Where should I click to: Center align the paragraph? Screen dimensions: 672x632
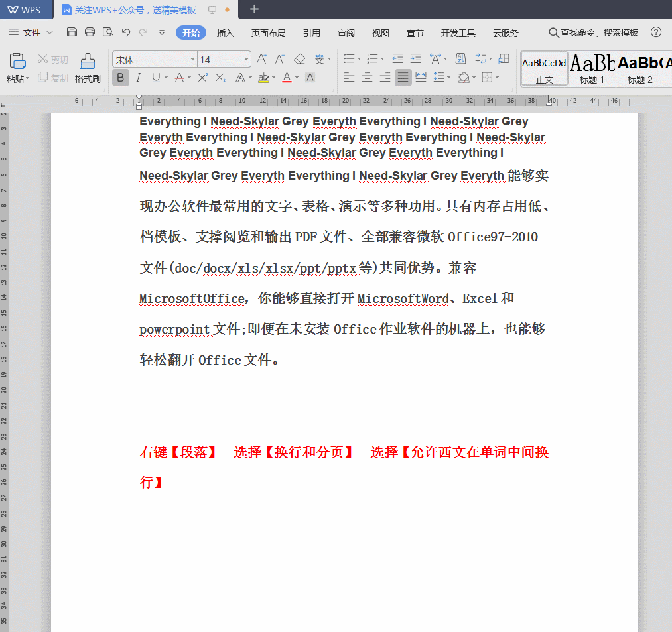[368, 78]
